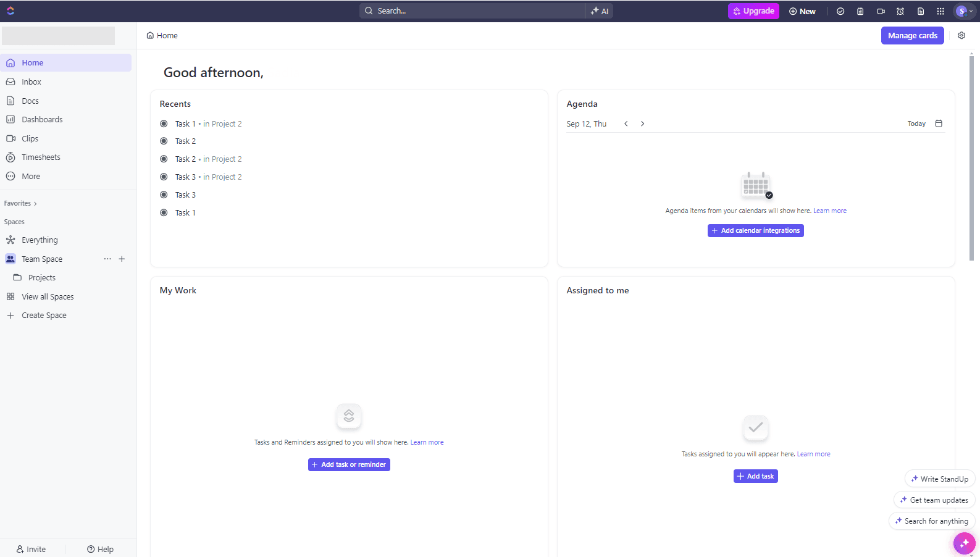Open the Reminders alarm clock icon
Image resolution: width=980 pixels, height=557 pixels.
(x=900, y=11)
